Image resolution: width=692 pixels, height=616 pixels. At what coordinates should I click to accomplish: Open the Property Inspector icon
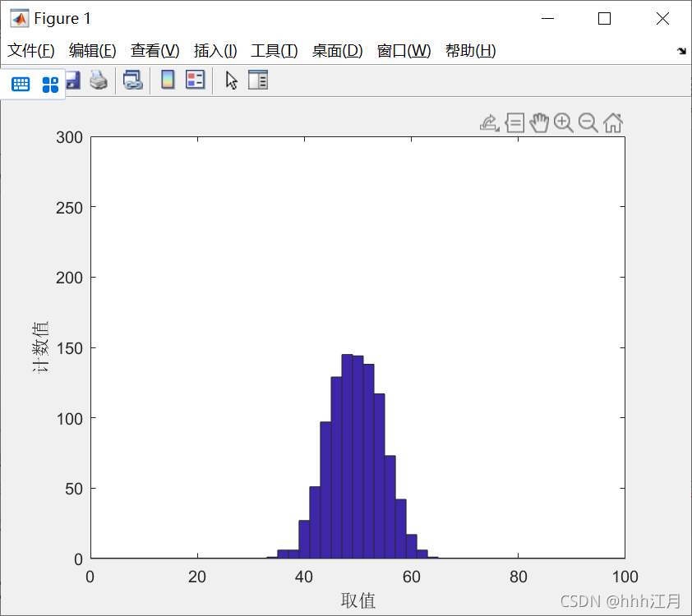pyautogui.click(x=258, y=80)
